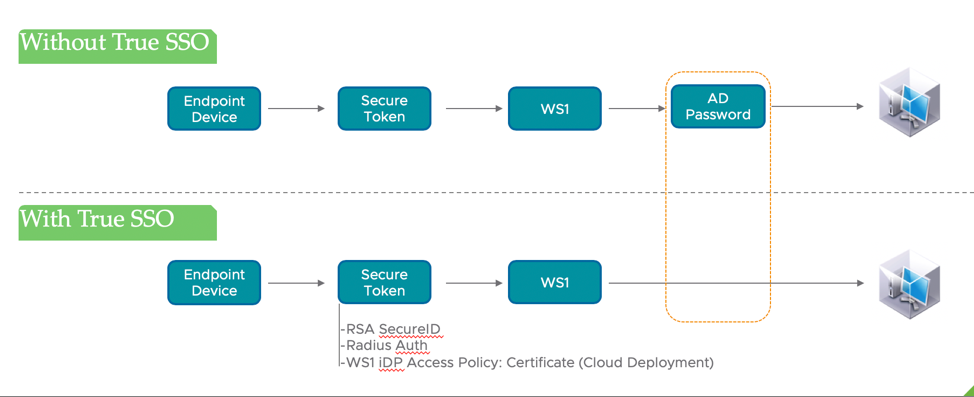This screenshot has width=974, height=397.
Task: Click arrow between Secure Token and WS1 top
Action: pyautogui.click(x=474, y=109)
